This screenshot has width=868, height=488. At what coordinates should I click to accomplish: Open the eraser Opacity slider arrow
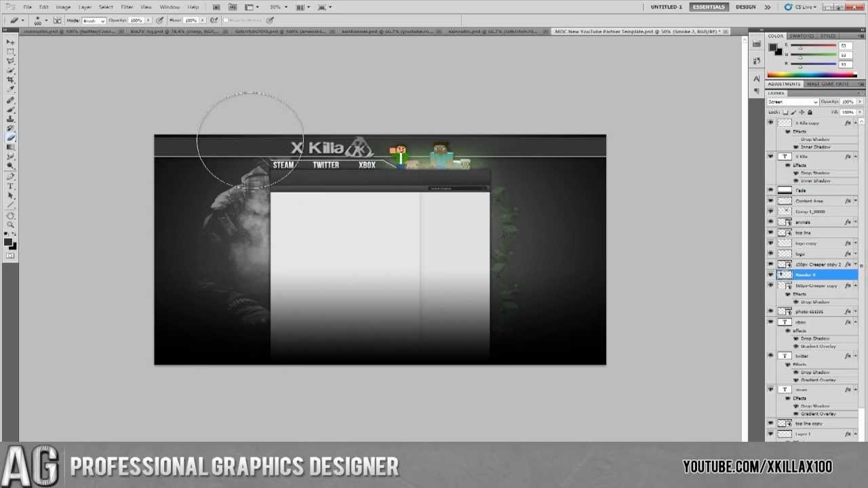click(x=148, y=20)
